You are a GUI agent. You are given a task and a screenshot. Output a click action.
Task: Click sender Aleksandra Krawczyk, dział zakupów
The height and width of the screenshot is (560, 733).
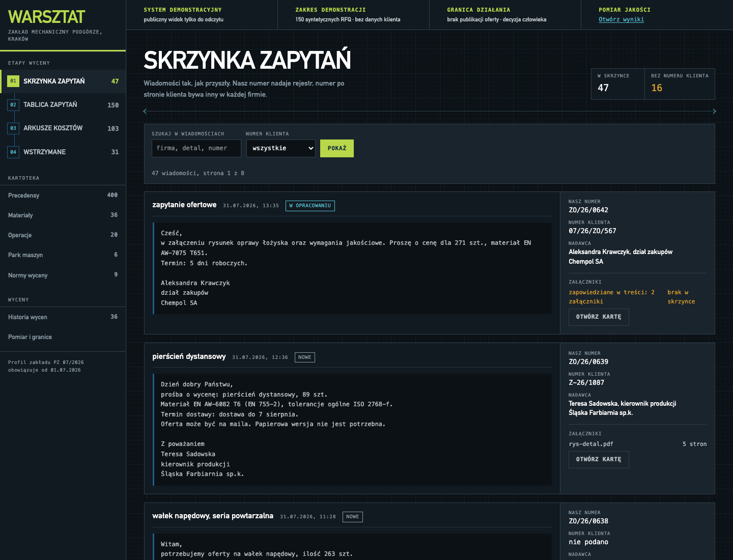point(621,251)
